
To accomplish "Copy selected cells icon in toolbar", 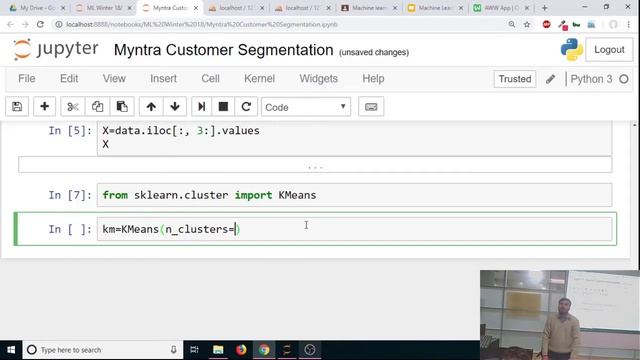I will tap(97, 107).
